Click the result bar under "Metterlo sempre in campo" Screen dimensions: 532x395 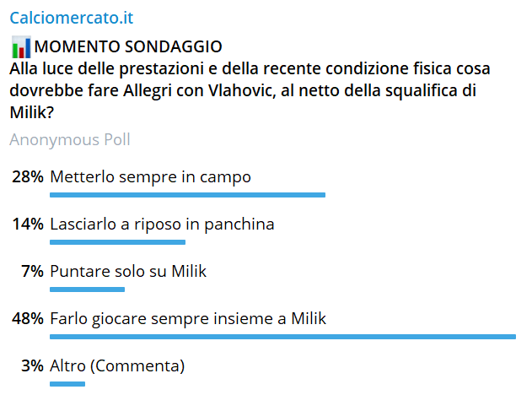(x=187, y=195)
